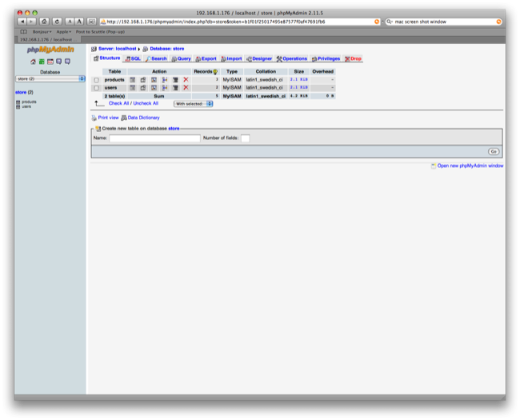
Task: Switch to the Import tab
Action: (231, 58)
